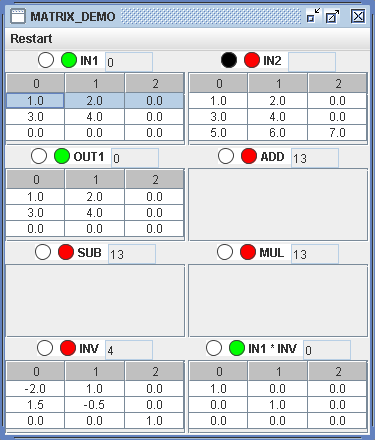375x440 pixels.
Task: Click the white indicator circle beside IN1
Action: point(46,60)
